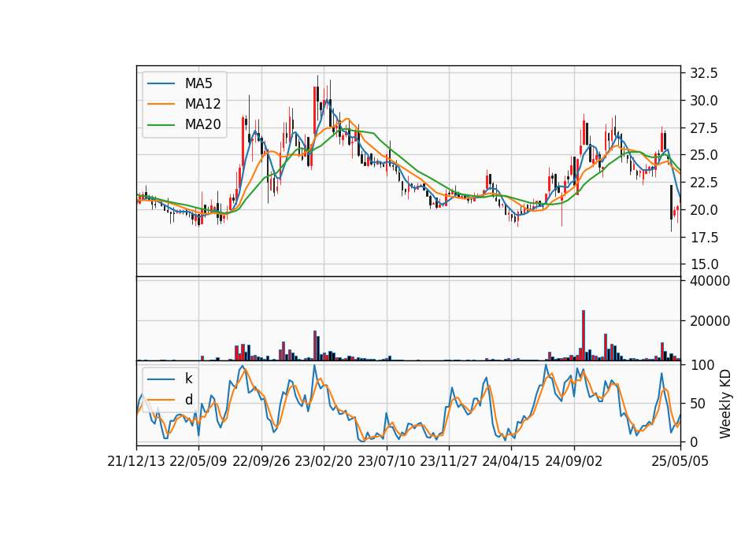Click the MA5 legend label
This screenshot has height=543, width=756.
pyautogui.click(x=198, y=83)
